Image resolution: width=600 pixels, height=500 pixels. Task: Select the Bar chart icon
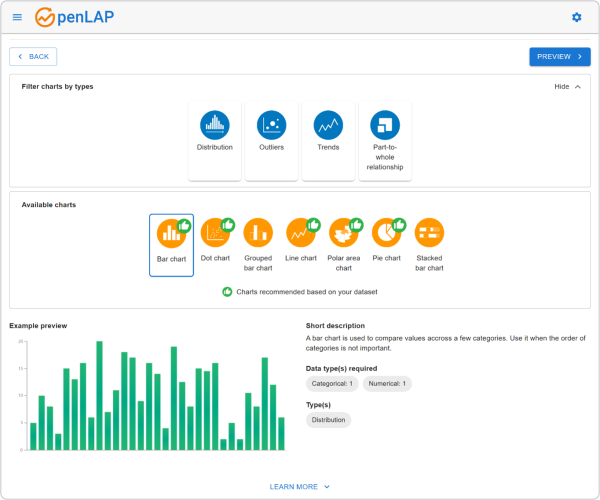click(171, 234)
